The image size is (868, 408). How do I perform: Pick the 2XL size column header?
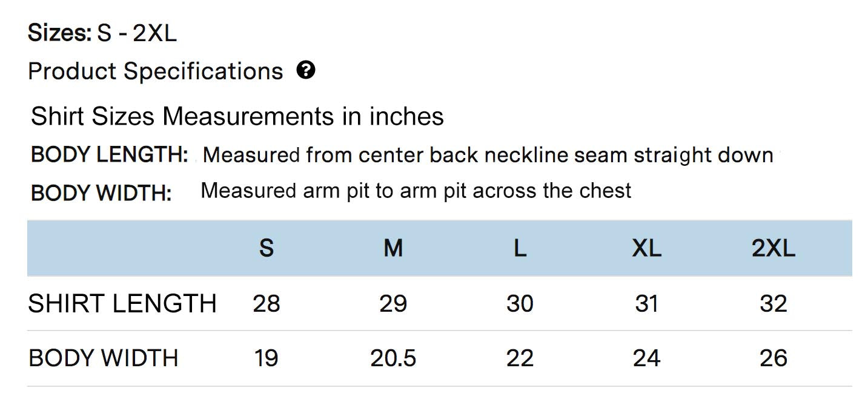click(773, 248)
